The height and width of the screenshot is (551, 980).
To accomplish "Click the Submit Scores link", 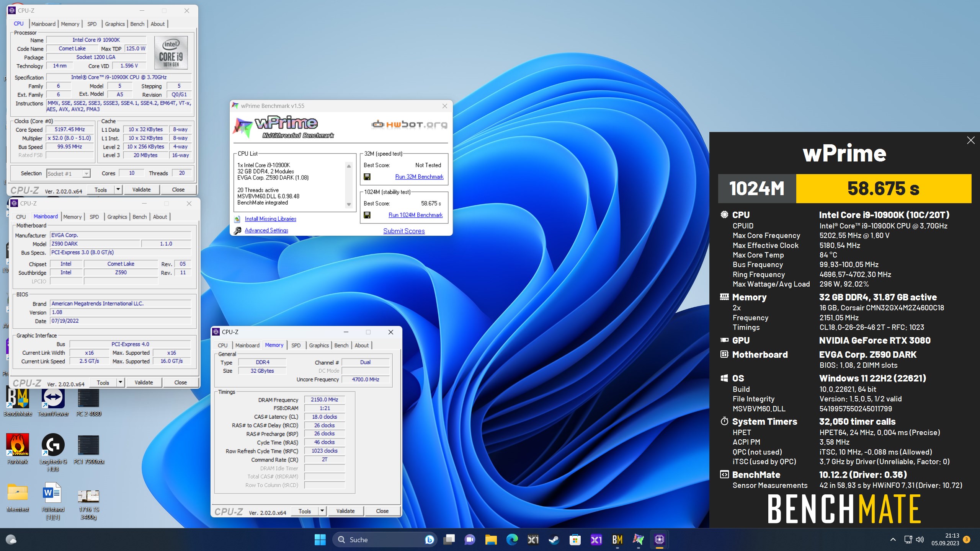I will (404, 231).
